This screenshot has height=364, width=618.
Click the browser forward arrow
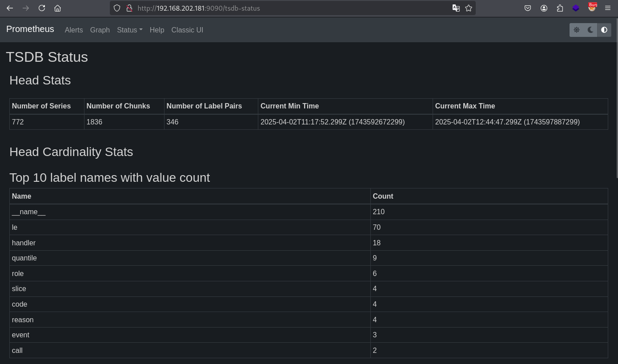tap(26, 8)
